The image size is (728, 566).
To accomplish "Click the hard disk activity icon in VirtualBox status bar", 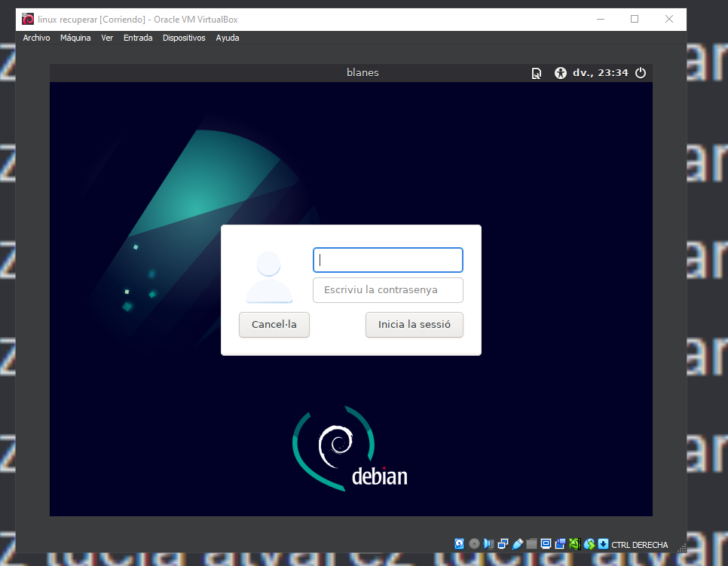I will click(x=460, y=543).
